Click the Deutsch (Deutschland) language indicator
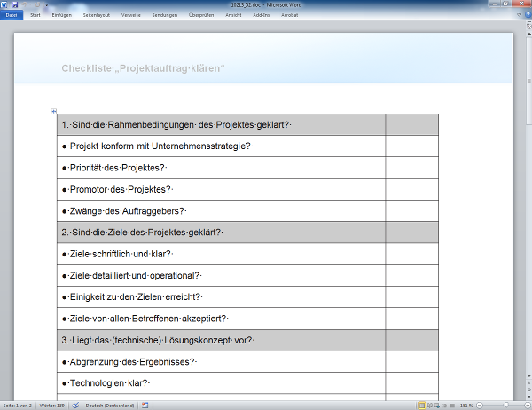Viewport: 532px width, 410px height. tap(108, 406)
